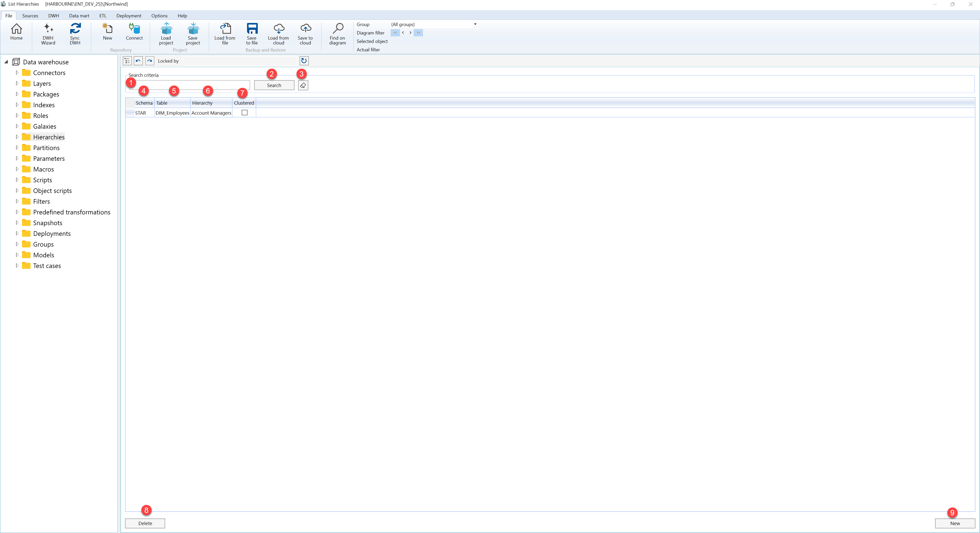Select the Indexes folder
Image resolution: width=980 pixels, height=533 pixels.
click(x=44, y=105)
